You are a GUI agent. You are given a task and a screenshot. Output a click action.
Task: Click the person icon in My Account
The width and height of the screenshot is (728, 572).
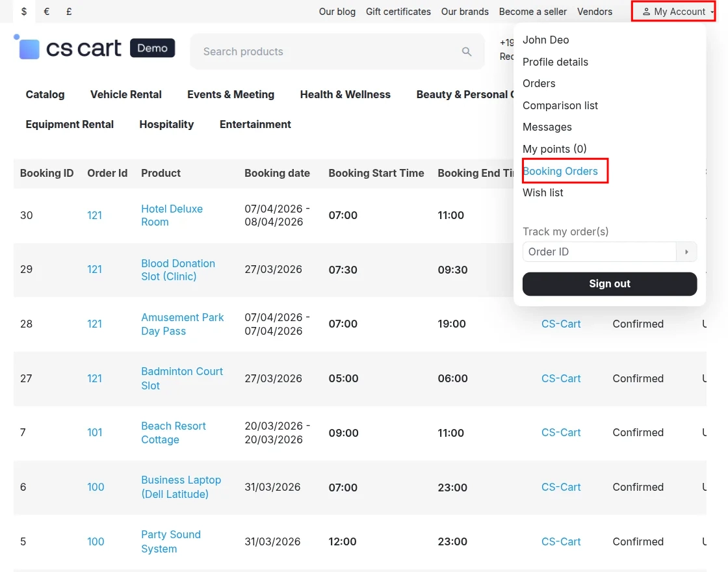point(646,11)
